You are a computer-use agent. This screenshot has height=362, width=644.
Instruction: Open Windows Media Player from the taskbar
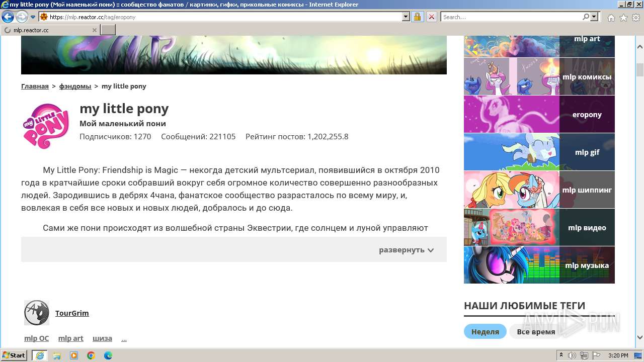pos(74,355)
